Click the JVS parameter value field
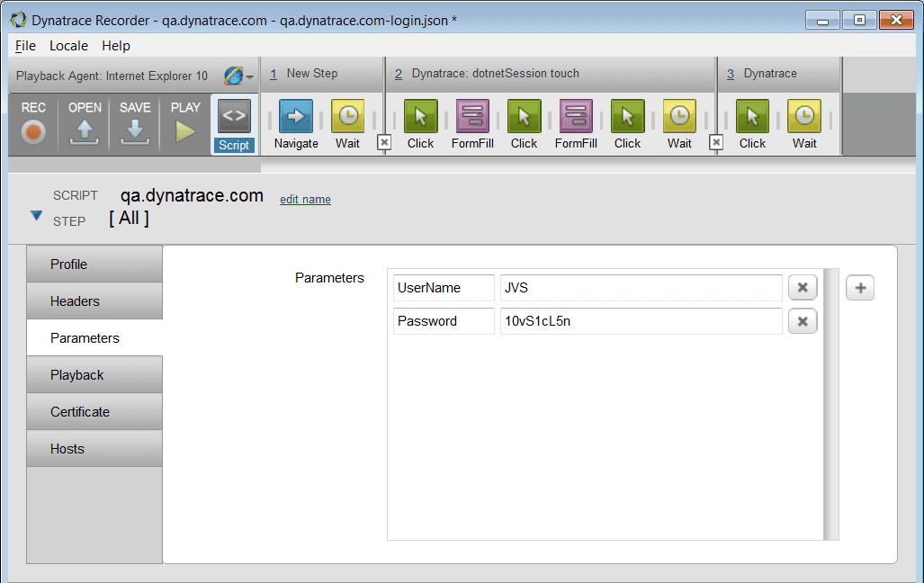Image resolution: width=924 pixels, height=583 pixels. 641,288
